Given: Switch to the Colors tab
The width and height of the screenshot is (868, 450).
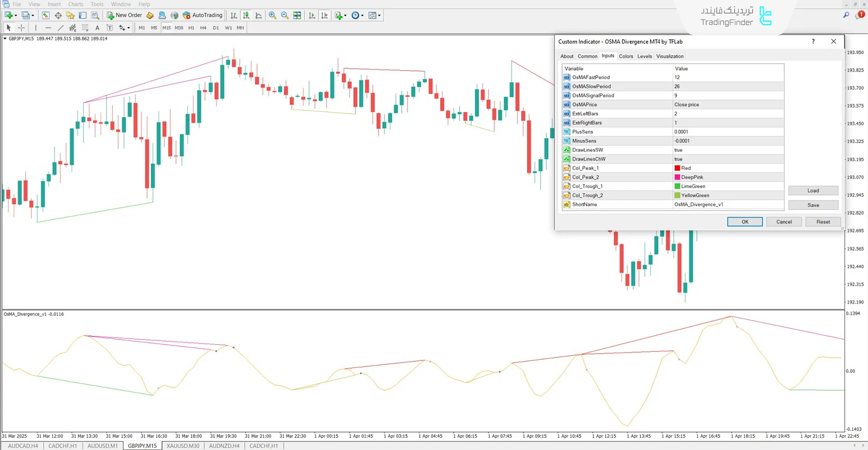Looking at the screenshot, I should pyautogui.click(x=626, y=56).
